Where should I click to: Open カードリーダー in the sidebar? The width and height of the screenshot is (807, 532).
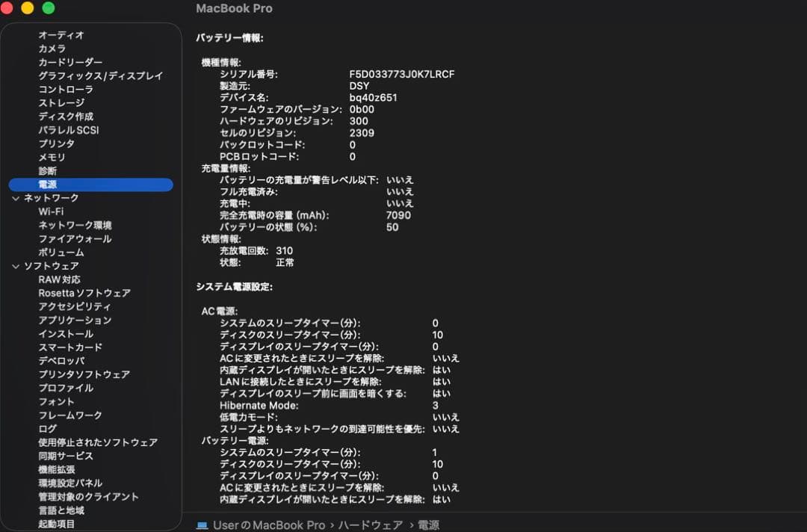tap(70, 62)
